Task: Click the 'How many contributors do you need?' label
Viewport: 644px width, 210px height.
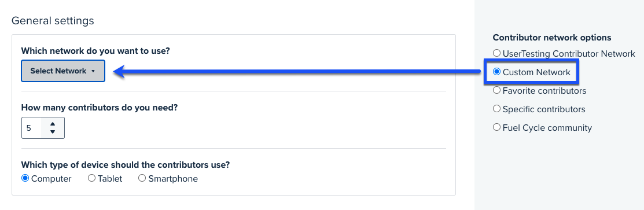Action: [100, 108]
